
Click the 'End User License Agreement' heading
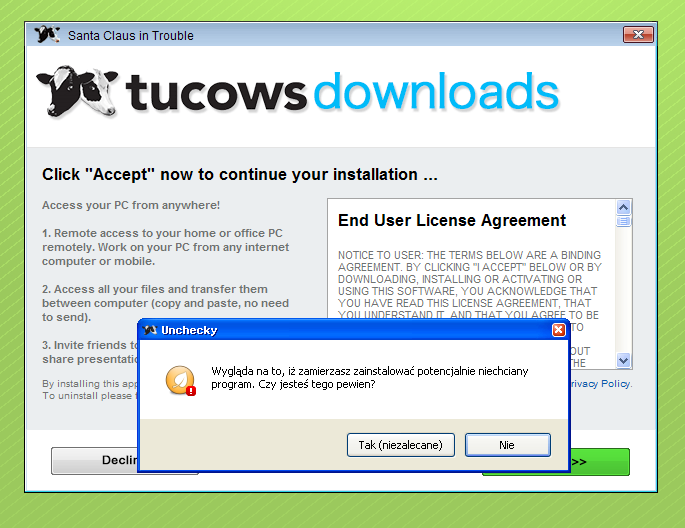click(x=452, y=221)
